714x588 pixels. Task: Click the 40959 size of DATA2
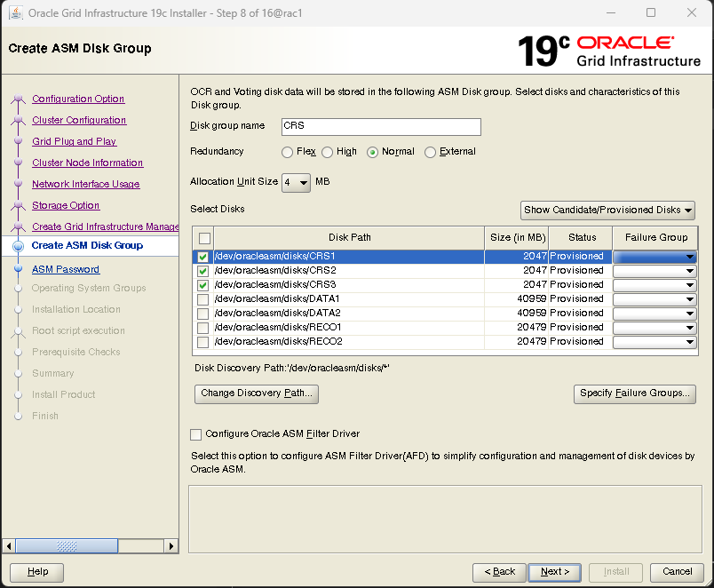coord(531,314)
